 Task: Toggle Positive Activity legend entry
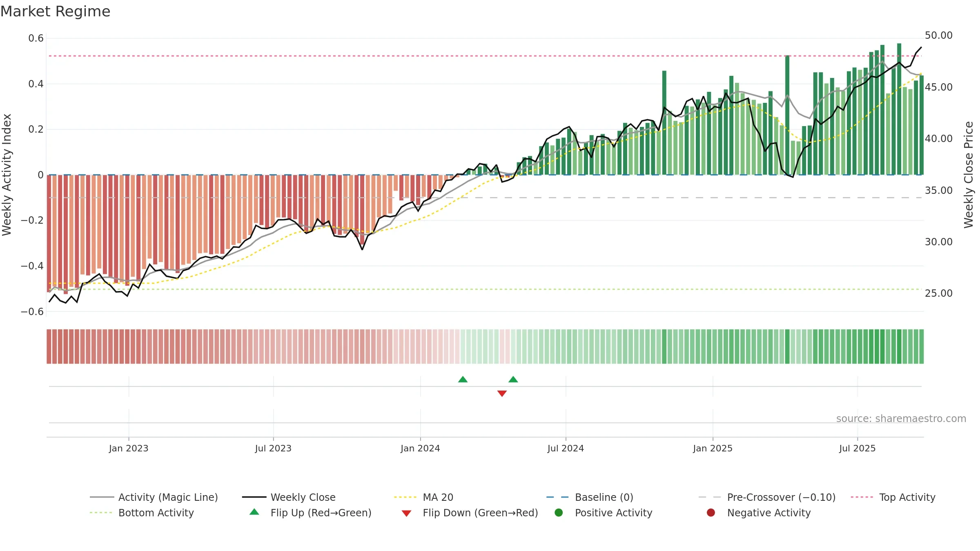pyautogui.click(x=604, y=513)
